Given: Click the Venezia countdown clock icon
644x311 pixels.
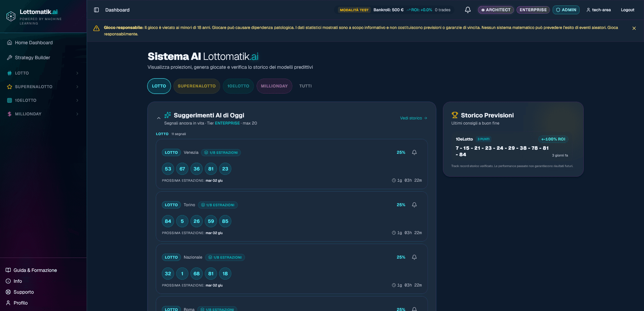Looking at the screenshot, I should (x=394, y=180).
